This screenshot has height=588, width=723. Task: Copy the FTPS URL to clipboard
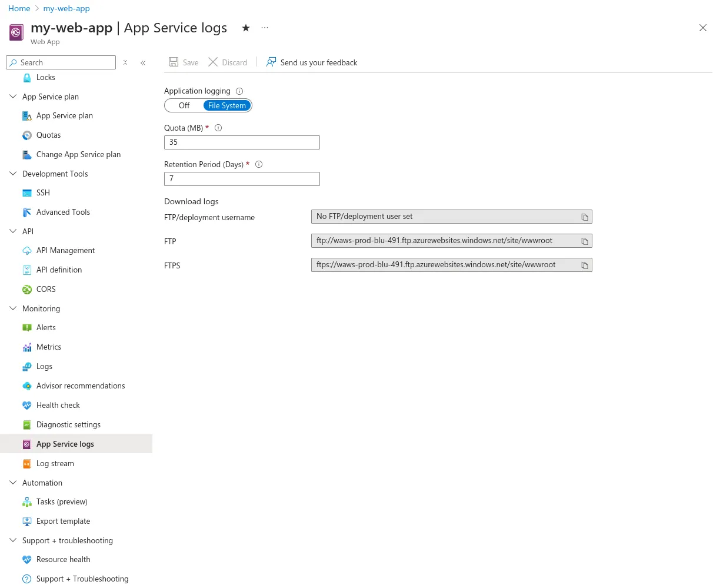coord(585,265)
